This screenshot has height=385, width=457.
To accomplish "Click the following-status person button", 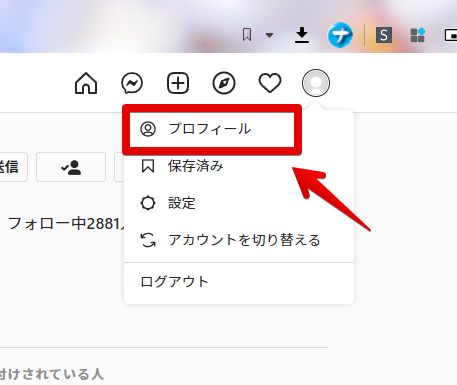I will coord(71,167).
